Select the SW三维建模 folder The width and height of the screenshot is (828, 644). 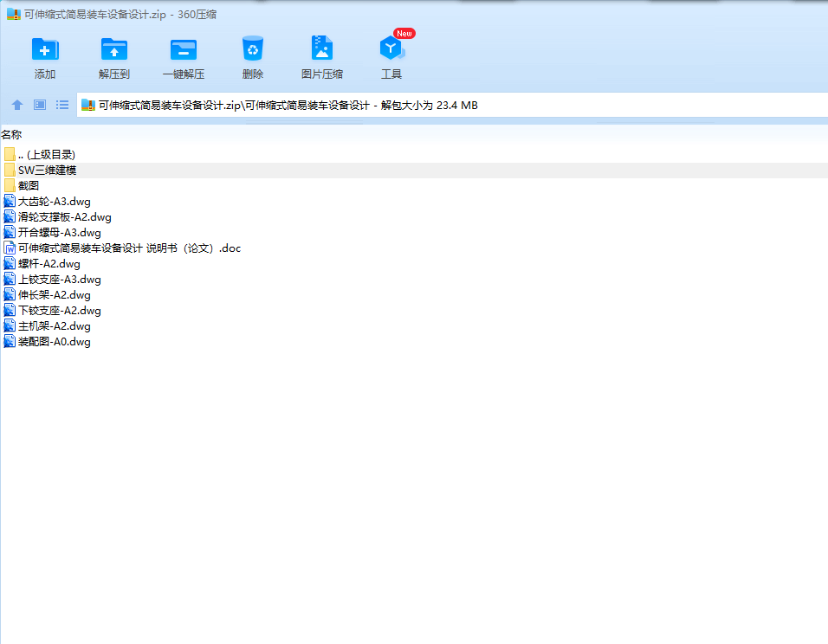pos(414,170)
